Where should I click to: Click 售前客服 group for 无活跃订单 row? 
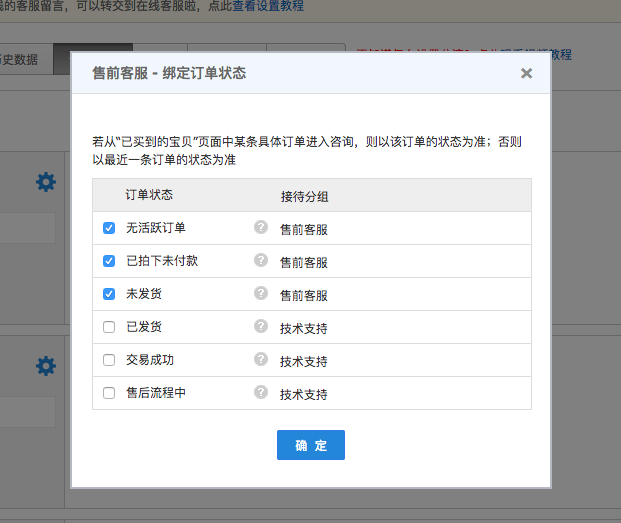(304, 230)
